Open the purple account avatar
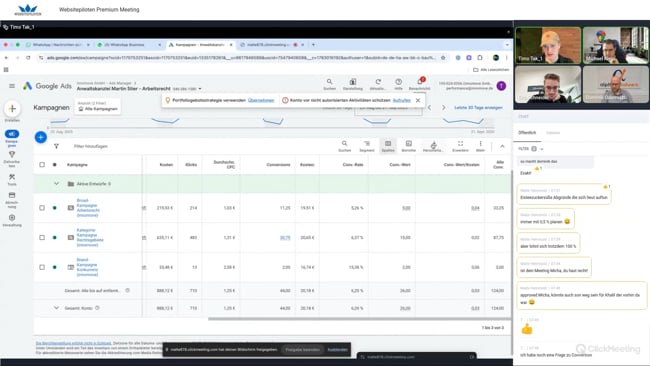Image resolution: width=650 pixels, height=366 pixels. click(501, 86)
